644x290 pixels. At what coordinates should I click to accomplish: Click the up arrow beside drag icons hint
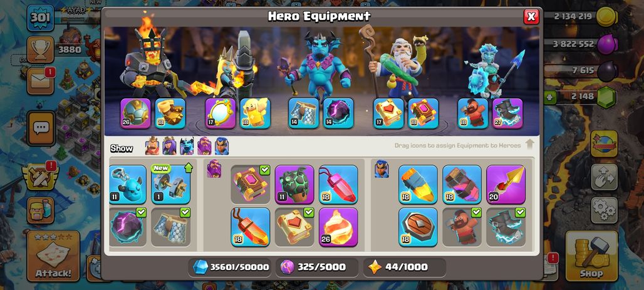click(529, 144)
